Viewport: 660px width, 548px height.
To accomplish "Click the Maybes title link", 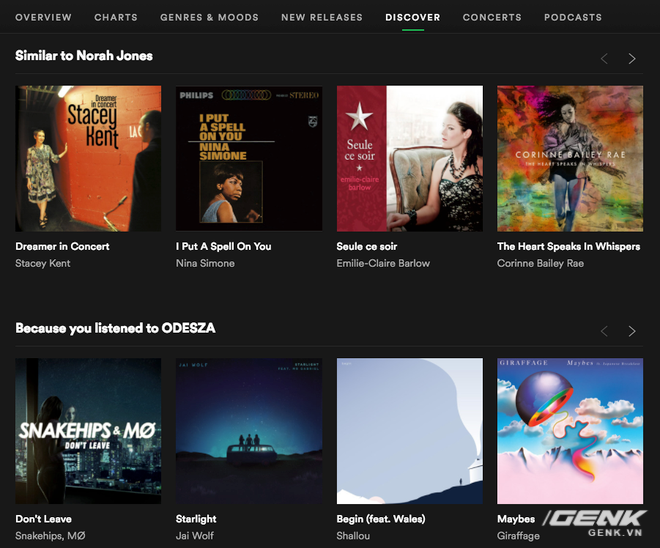I will point(516,519).
